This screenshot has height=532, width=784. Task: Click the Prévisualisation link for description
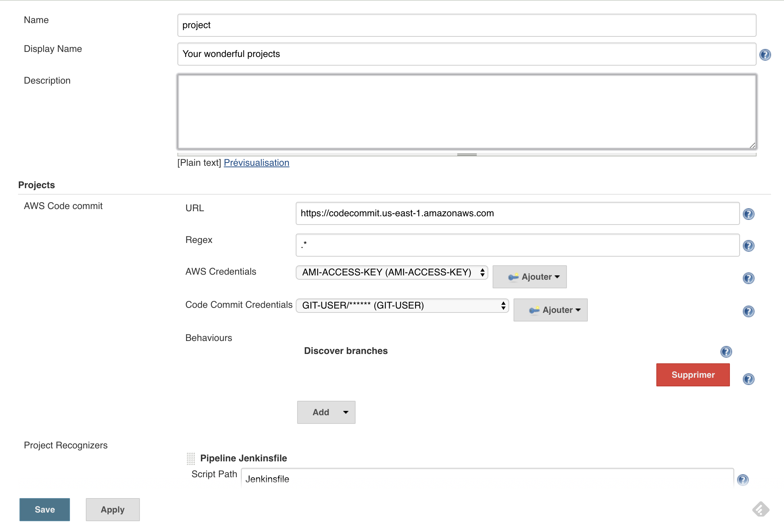[256, 162]
